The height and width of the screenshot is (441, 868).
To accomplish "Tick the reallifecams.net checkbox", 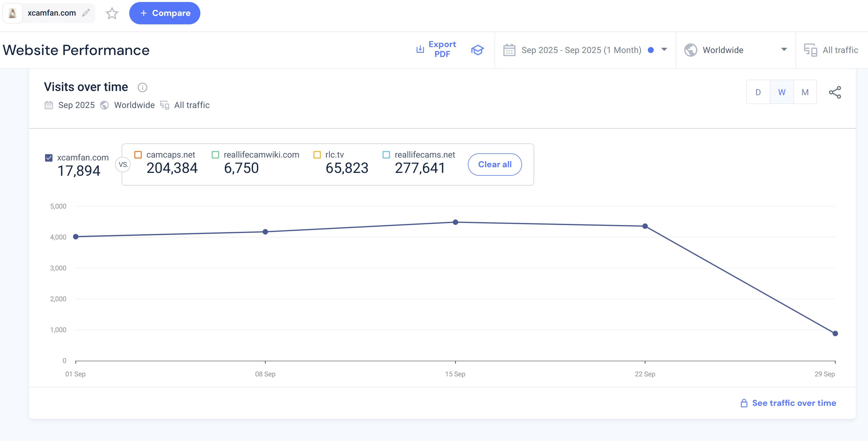I will pyautogui.click(x=386, y=155).
